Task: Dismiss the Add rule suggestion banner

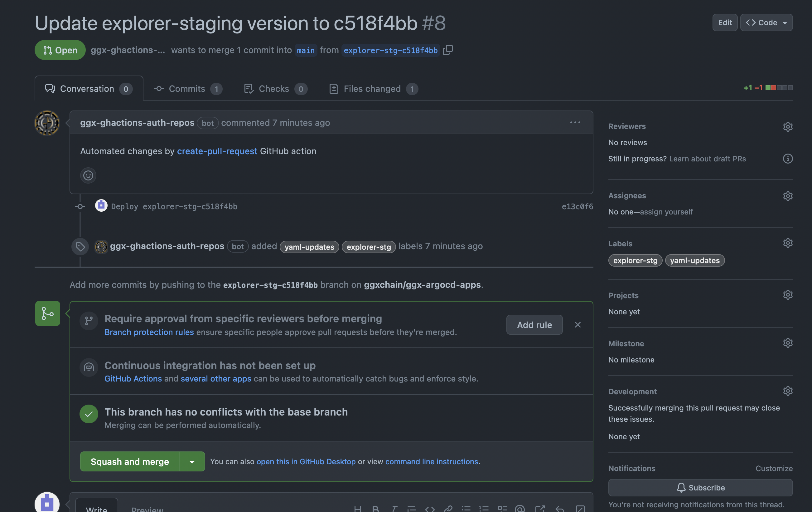Action: pos(577,325)
